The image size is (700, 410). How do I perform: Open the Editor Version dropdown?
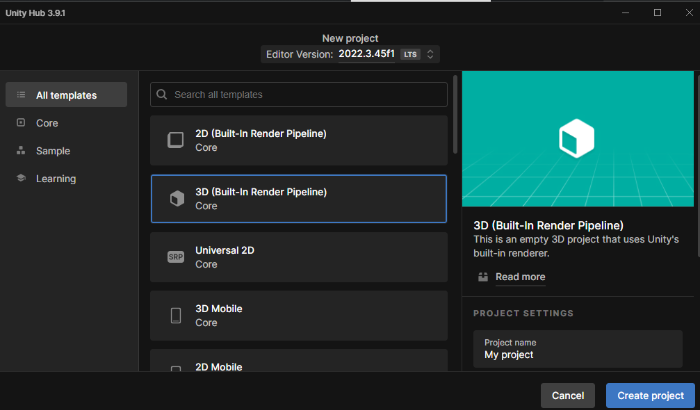pyautogui.click(x=350, y=54)
